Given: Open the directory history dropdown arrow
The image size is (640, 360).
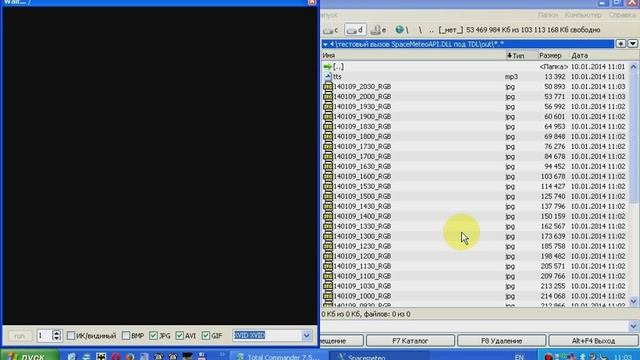Looking at the screenshot, I should click(x=633, y=44).
